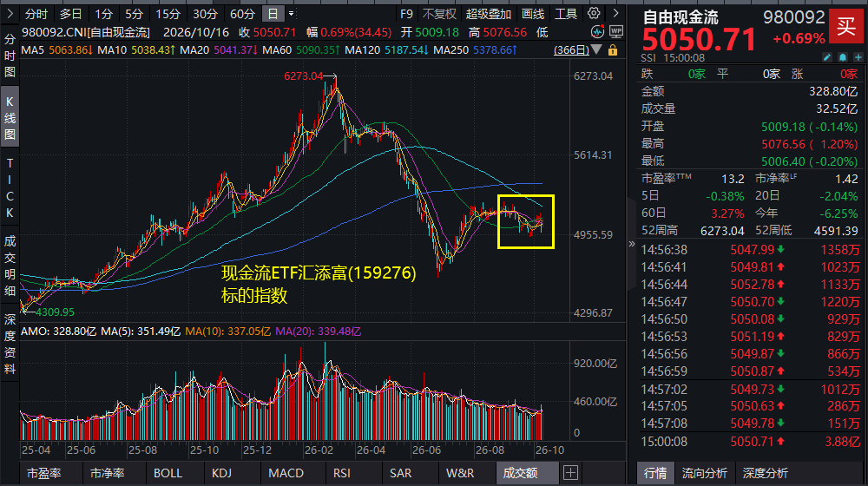Open 分时图 in left sidebar
The image size is (868, 486).
coord(10,56)
